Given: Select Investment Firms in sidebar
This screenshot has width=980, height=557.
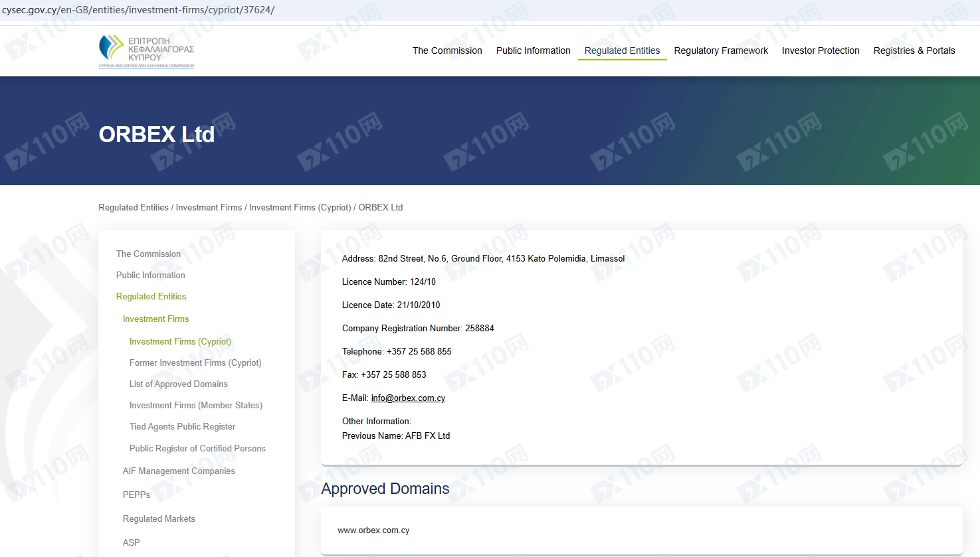Looking at the screenshot, I should tap(155, 319).
